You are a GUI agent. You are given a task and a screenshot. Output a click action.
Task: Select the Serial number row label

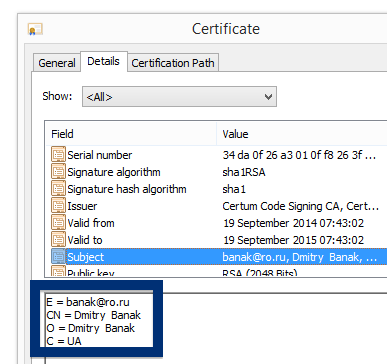[100, 155]
